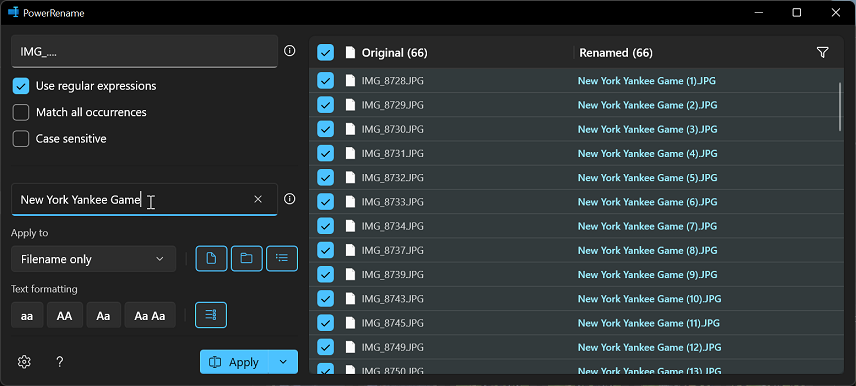856x386 pixels.
Task: Click New York Yankee Game (12).JPG
Action: point(650,347)
